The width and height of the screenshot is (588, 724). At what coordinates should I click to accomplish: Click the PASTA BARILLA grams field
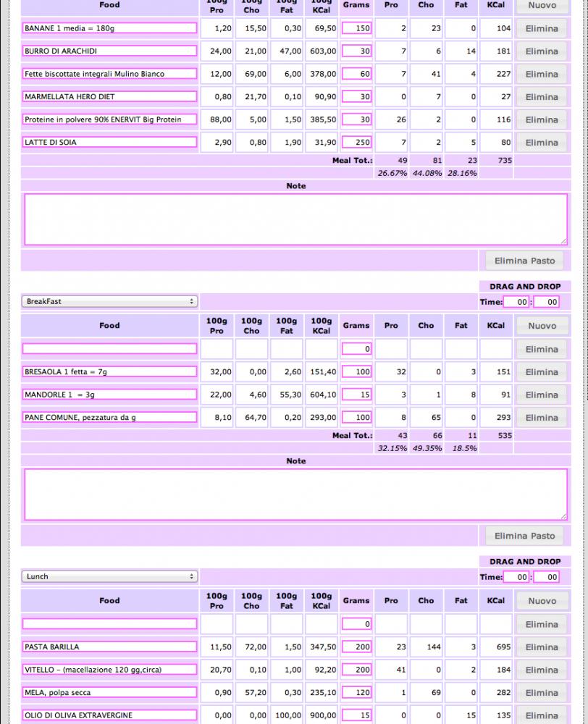tap(356, 647)
